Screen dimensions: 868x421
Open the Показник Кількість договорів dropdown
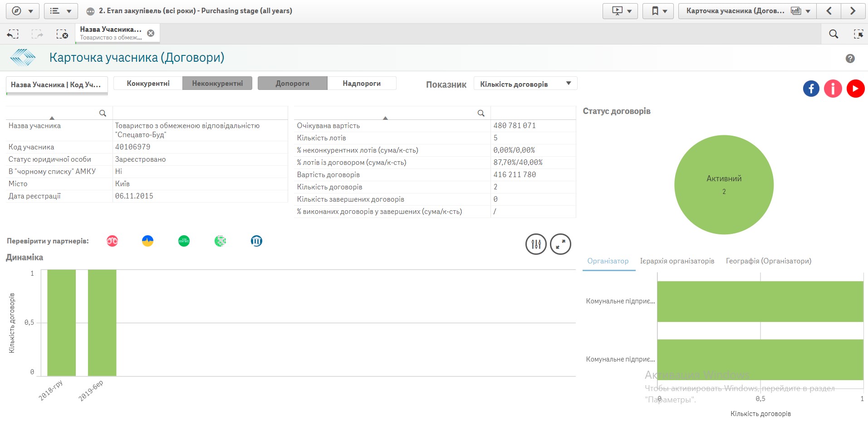point(525,84)
